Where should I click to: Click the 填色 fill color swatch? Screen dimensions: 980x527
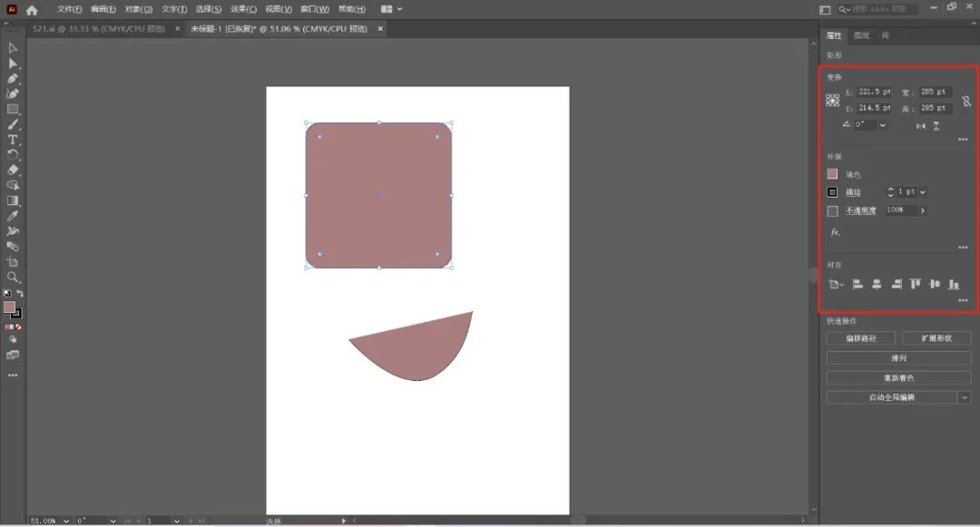click(832, 174)
